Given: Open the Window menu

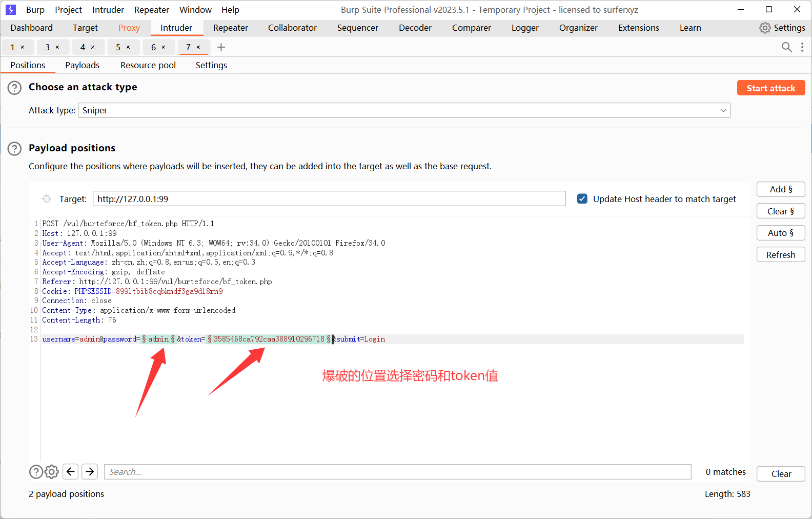Looking at the screenshot, I should (195, 10).
